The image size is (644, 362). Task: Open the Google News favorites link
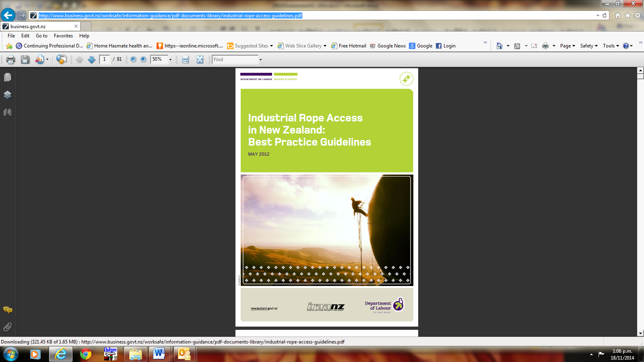(388, 46)
